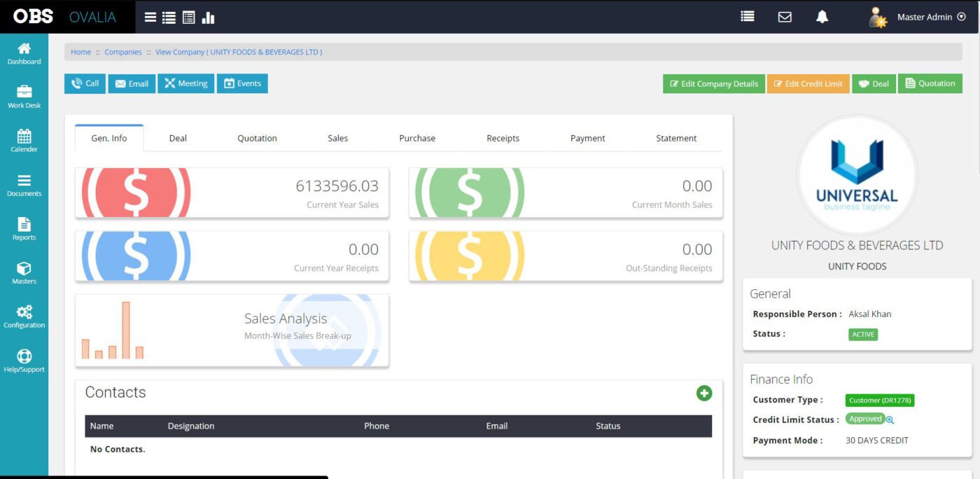Expand the Master Admin user dropdown
Viewport: 980px width, 479px height.
(x=961, y=17)
